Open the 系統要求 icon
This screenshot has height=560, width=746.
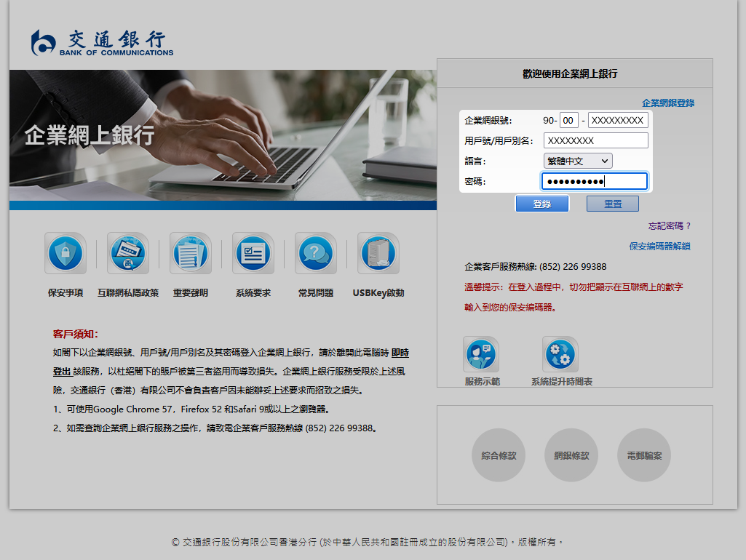coord(253,253)
